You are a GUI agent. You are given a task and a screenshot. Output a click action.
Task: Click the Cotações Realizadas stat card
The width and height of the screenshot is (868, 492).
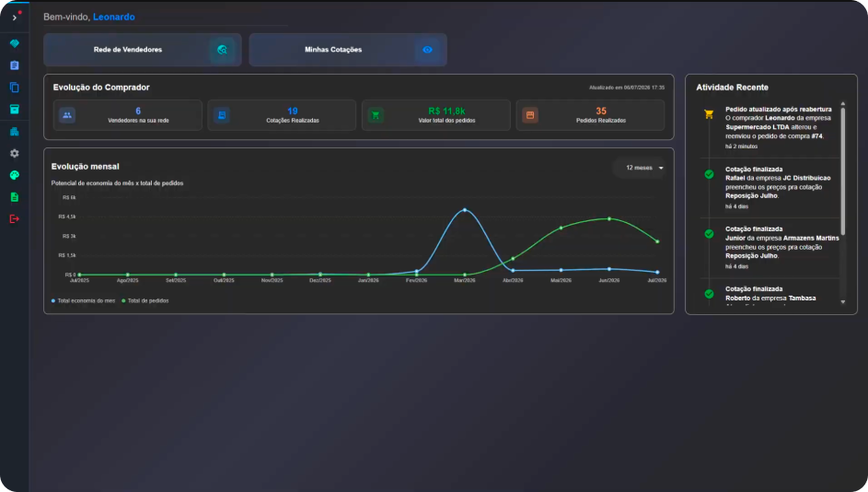pos(282,115)
